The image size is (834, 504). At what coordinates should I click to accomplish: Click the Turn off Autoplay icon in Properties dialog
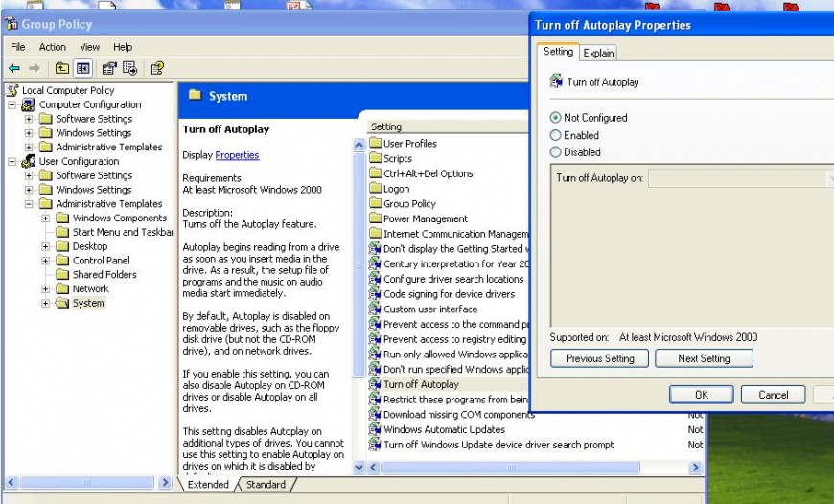pos(556,81)
